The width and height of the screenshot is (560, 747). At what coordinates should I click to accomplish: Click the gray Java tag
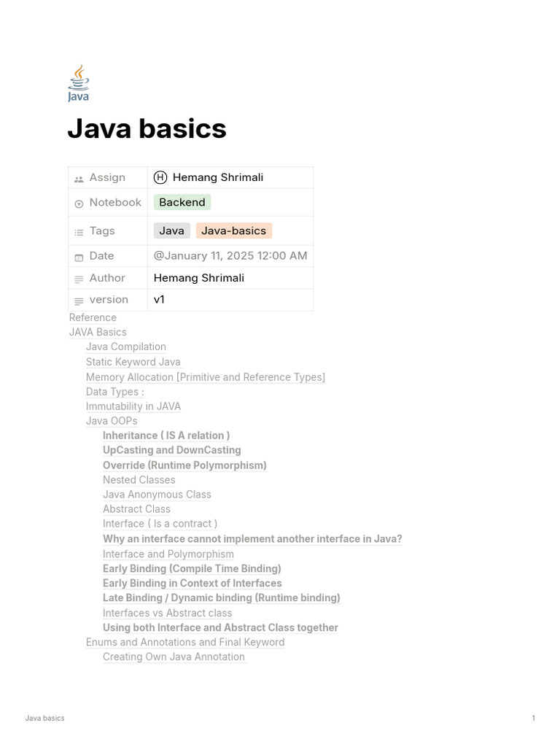tap(171, 231)
